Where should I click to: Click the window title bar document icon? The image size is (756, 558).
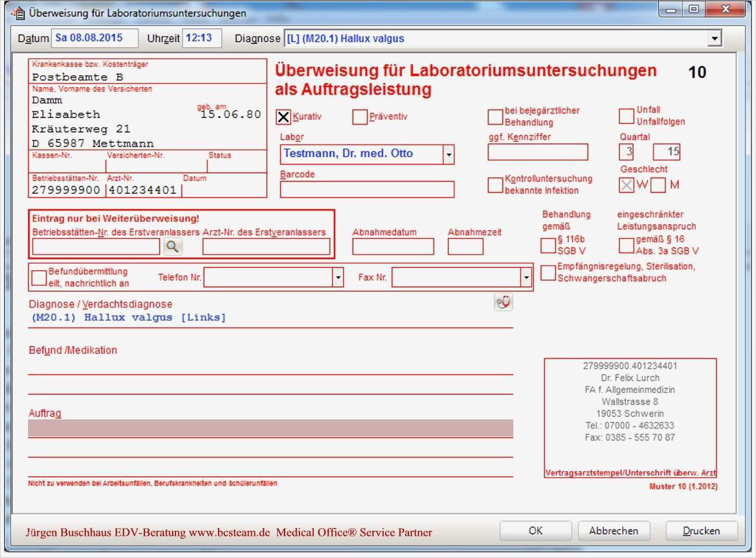(18, 13)
